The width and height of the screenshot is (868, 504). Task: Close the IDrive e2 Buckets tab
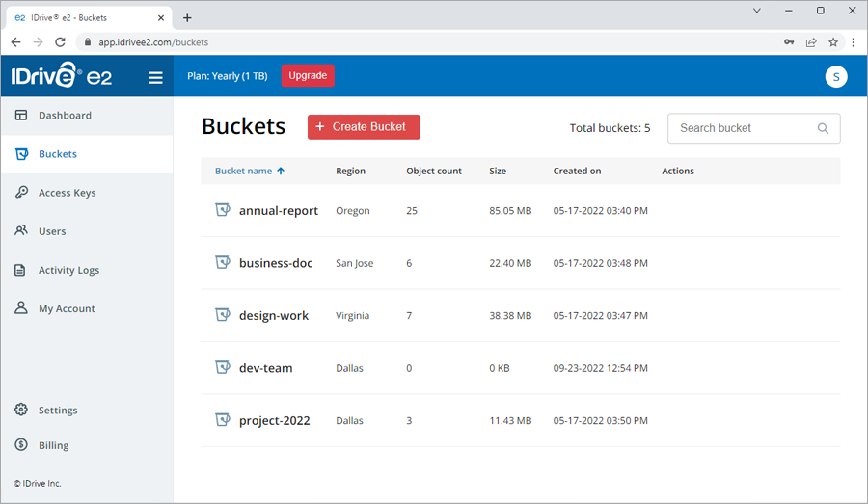click(161, 17)
